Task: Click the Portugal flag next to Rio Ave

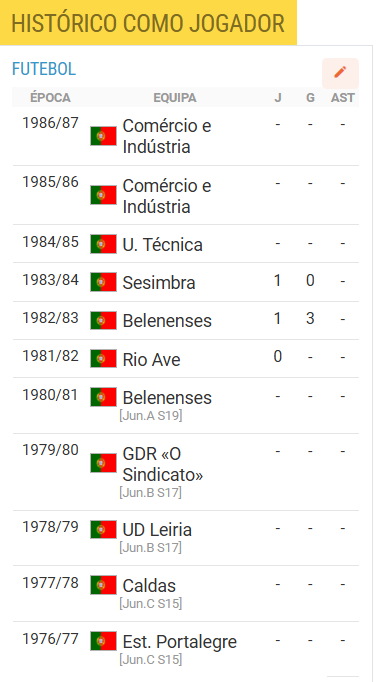Action: [x=104, y=358]
